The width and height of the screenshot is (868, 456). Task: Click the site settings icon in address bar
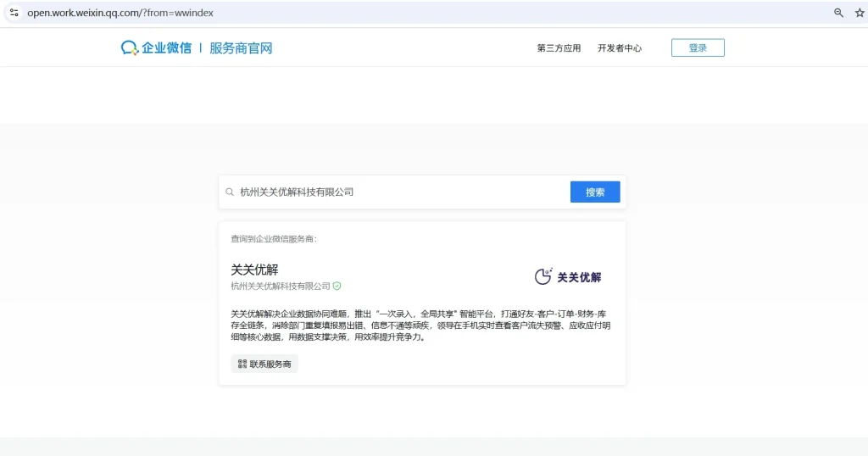[14, 13]
